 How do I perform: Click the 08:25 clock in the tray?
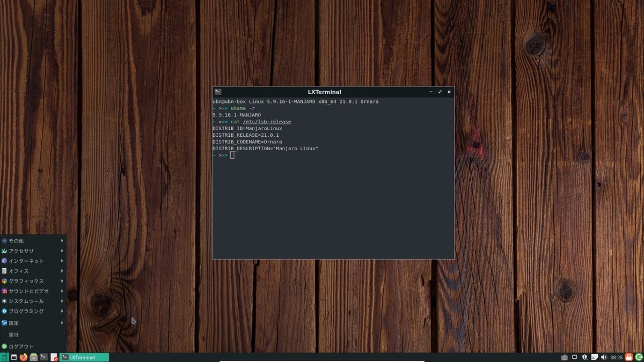coord(617,357)
